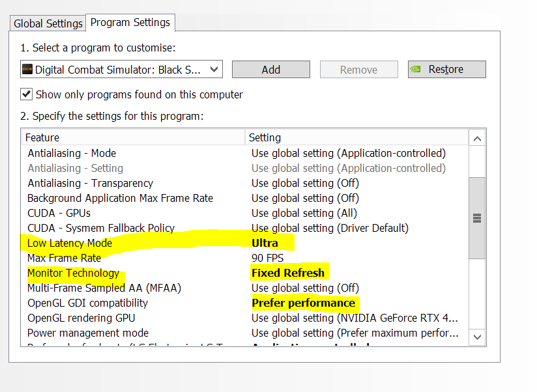This screenshot has height=392, width=537.
Task: Open Antialiasing - Mode setting value
Action: pyautogui.click(x=349, y=153)
